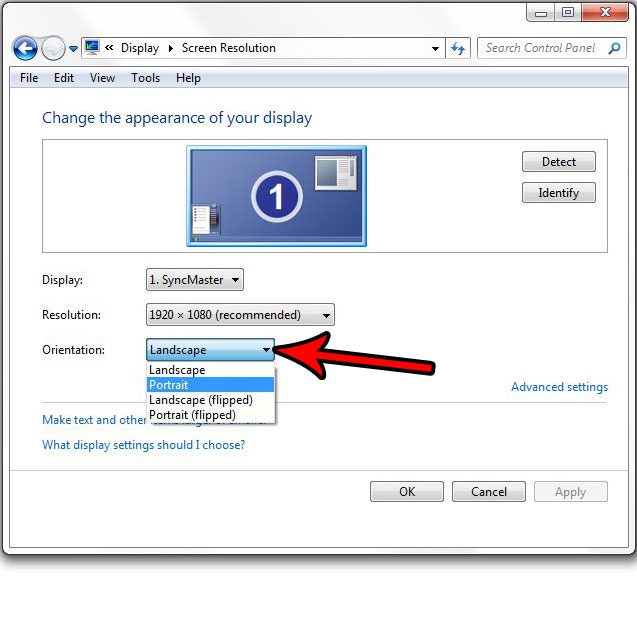
Task: Choose Portrait (flipped) orientation
Action: 210,415
